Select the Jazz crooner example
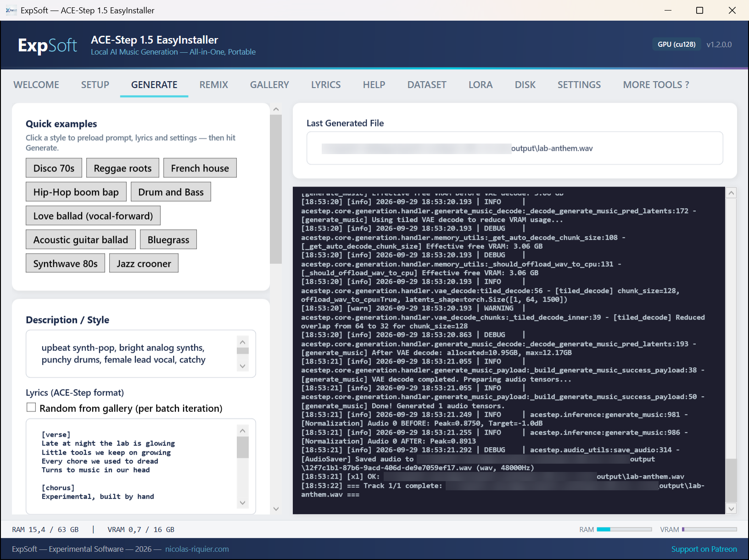 (144, 263)
